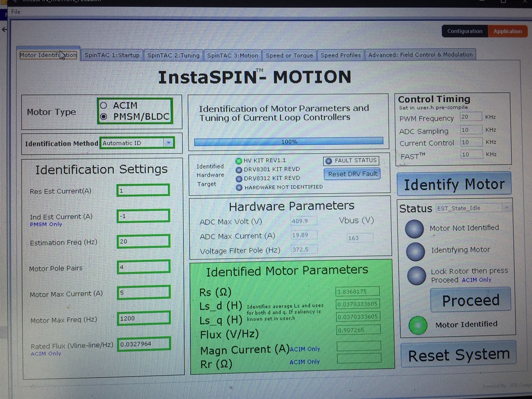Click the Hardware Not Identified indicator LED
Image resolution: width=532 pixels, height=399 pixels.
[239, 187]
